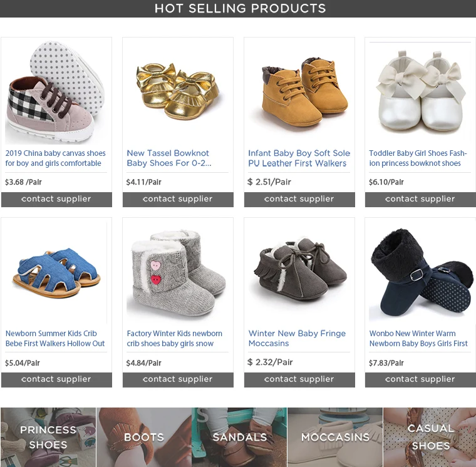This screenshot has height=467, width=476.
Task: Open 'New Tassel Bowknot Baby Shoes' link
Action: [169, 158]
